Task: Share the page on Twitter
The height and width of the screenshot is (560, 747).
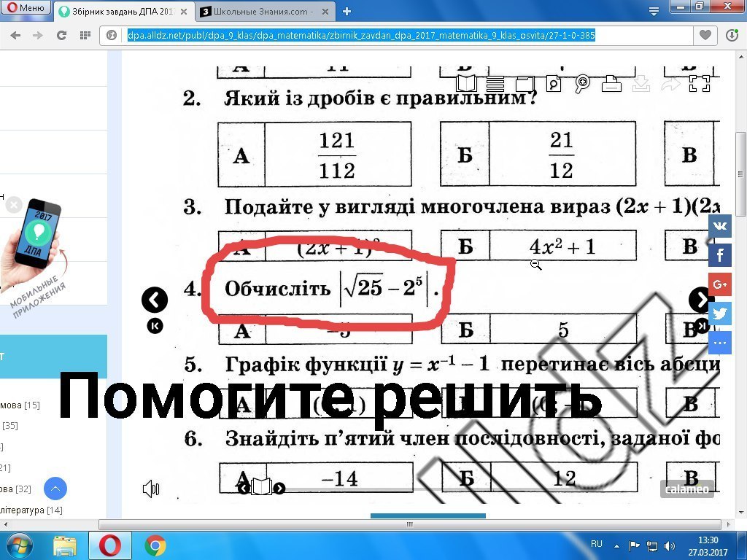Action: pos(719,313)
